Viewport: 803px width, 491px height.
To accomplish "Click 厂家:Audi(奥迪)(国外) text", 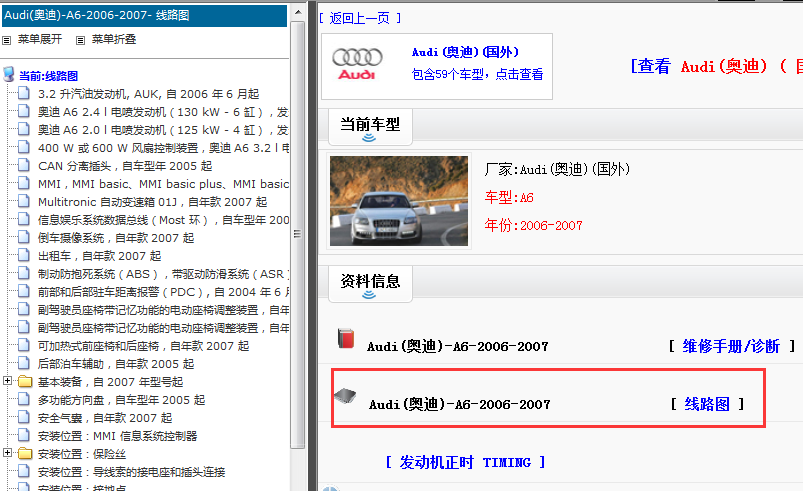I will (x=557, y=169).
